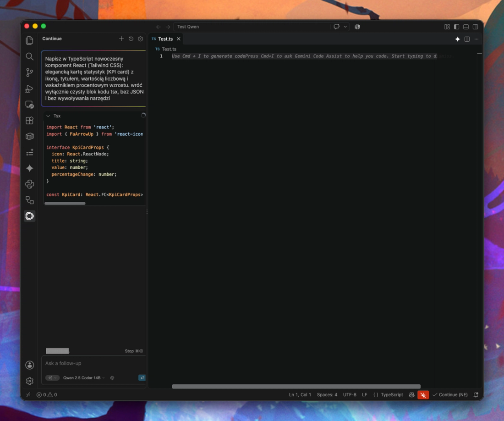This screenshot has height=421, width=504.
Task: Open the Explorer view in activity bar
Action: [x=30, y=40]
